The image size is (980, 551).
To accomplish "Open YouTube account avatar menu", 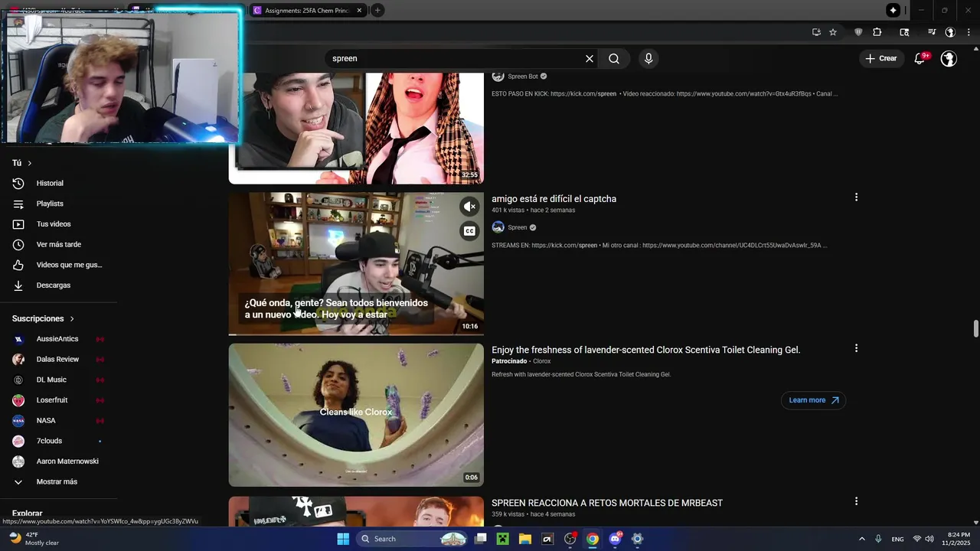I will point(949,58).
